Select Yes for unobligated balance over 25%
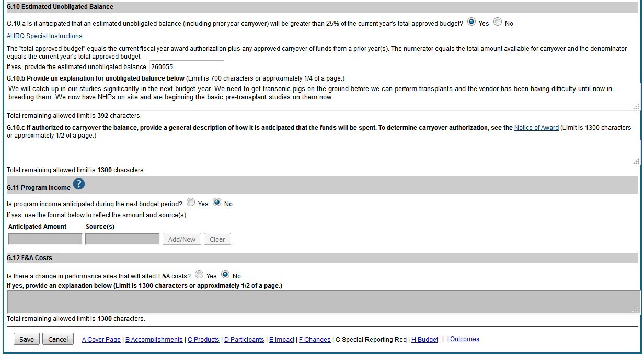The width and height of the screenshot is (644, 359). (472, 22)
